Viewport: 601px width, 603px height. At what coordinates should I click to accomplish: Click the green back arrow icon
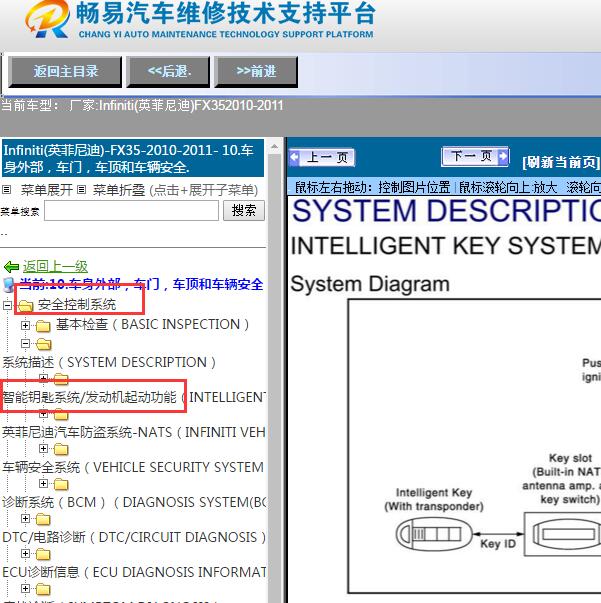pyautogui.click(x=11, y=267)
